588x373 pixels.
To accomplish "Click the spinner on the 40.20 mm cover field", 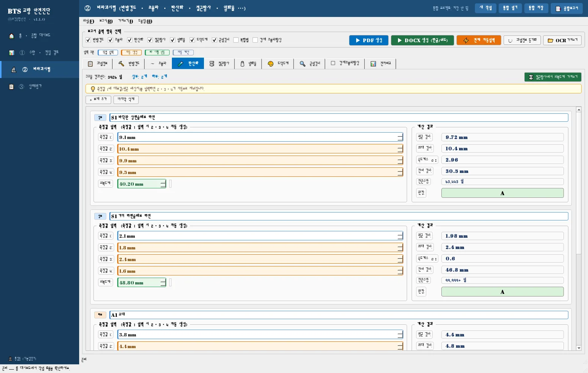I will [163, 184].
